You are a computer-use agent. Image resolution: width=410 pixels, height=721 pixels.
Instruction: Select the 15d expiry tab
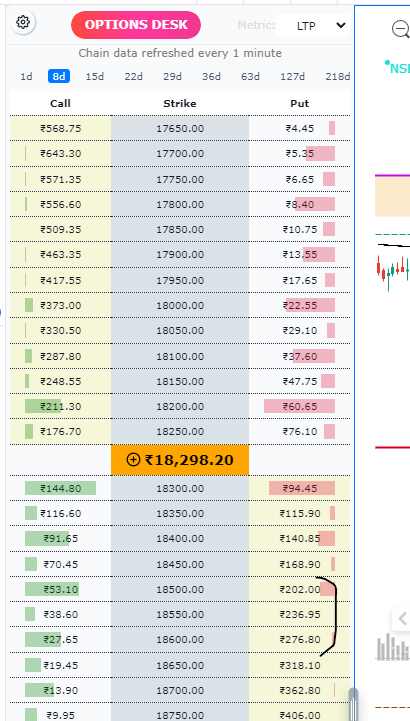[x=95, y=76]
